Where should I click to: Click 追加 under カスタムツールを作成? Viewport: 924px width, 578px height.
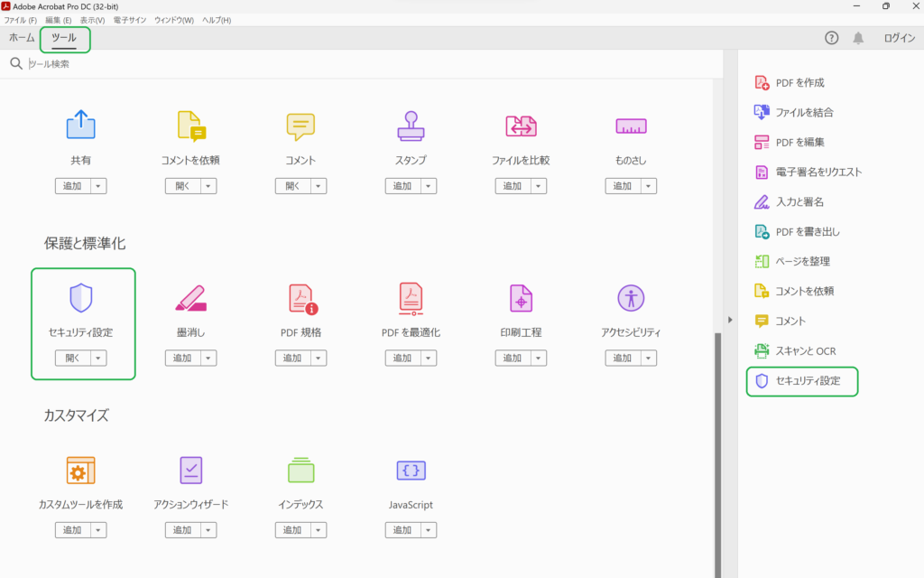(x=72, y=530)
